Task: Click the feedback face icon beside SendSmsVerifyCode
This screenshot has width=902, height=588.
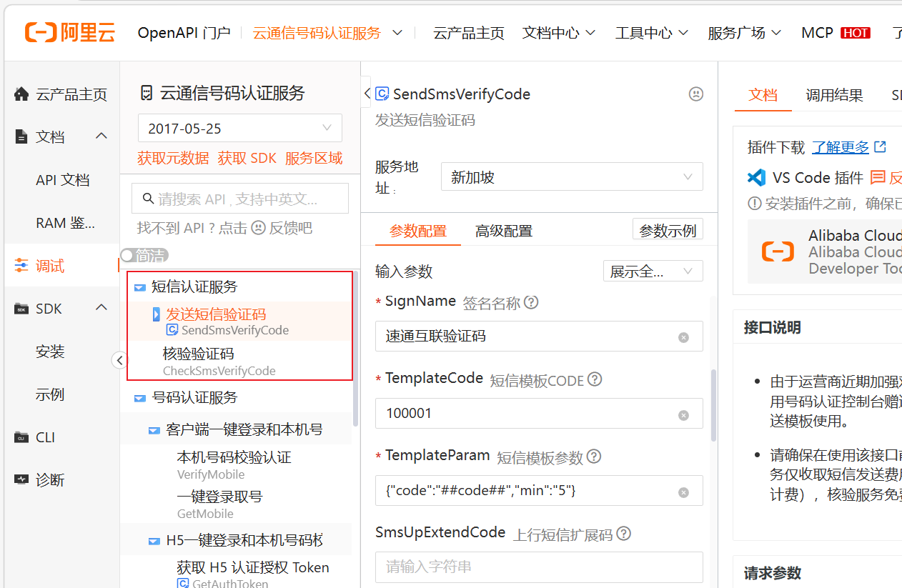Action: pyautogui.click(x=695, y=94)
